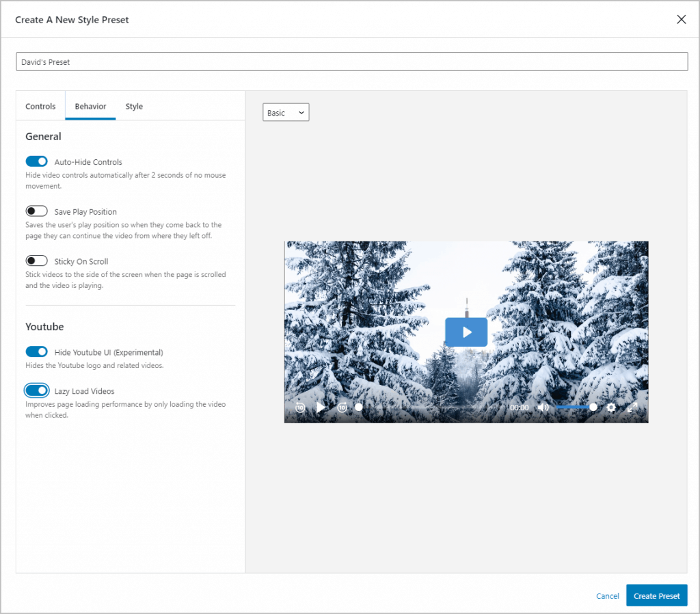
Task: Switch to the Style tab
Action: pyautogui.click(x=134, y=106)
